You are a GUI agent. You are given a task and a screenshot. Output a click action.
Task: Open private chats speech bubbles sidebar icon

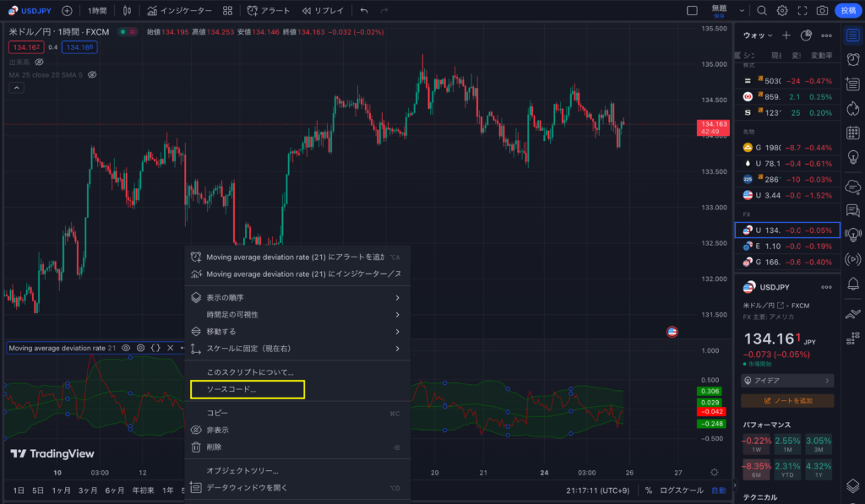point(853,210)
